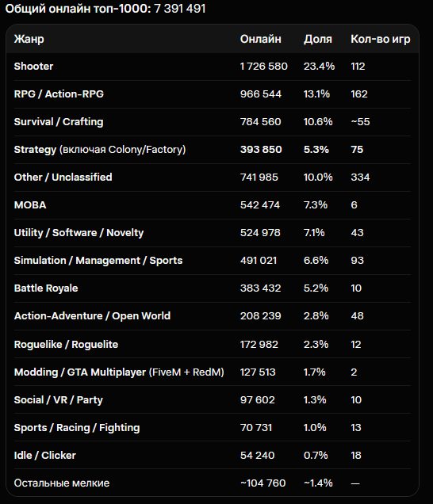Select the Shooter genre row
Image resolution: width=433 pixels, height=504 pixels.
tap(213, 67)
